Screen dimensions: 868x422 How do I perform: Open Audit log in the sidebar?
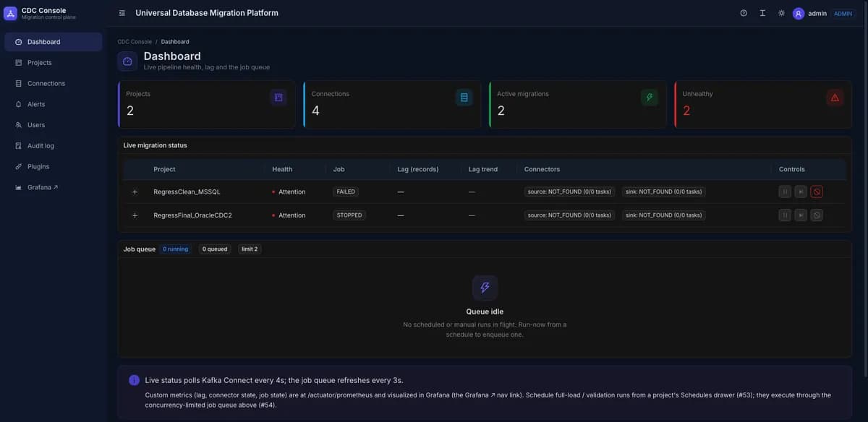(x=54, y=145)
